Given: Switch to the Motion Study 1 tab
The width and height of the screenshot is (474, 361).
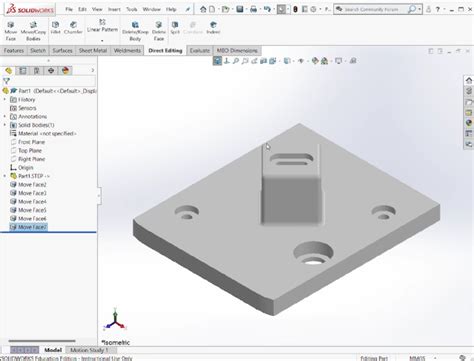Looking at the screenshot, I should click(89, 350).
